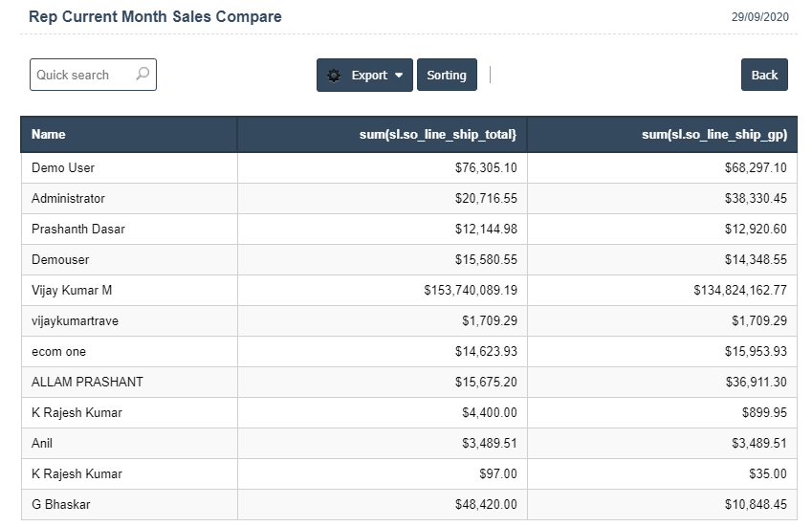Click the gear icon on Export button
This screenshot has width=812, height=527.
334,76
